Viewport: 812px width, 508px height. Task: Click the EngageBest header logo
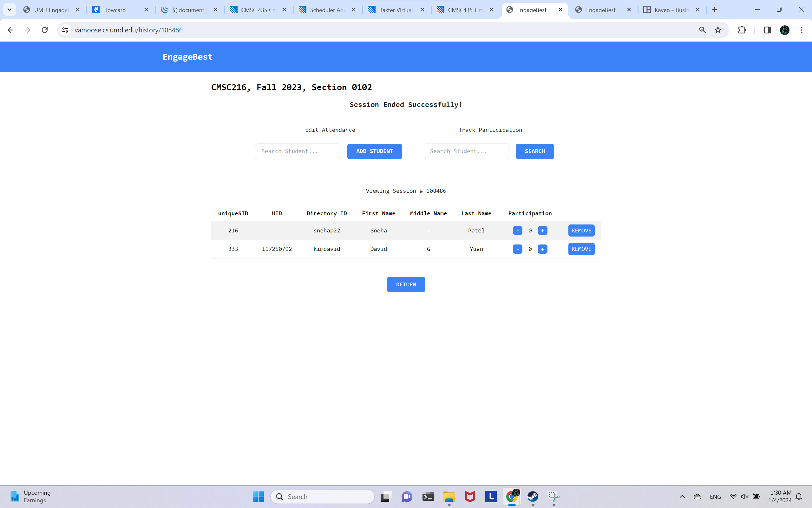tap(187, 57)
